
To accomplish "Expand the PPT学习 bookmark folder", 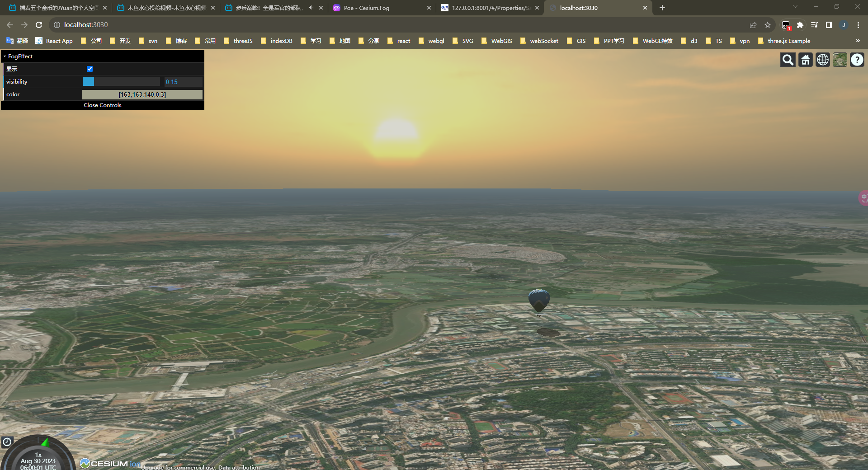I will tap(609, 41).
